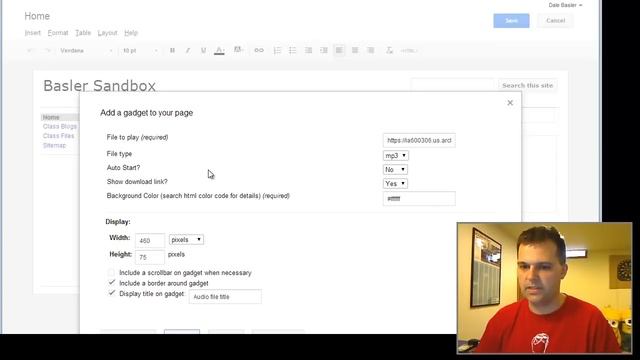Toggle bold formatting in the editor toolbar
The height and width of the screenshot is (360, 640).
pos(172,50)
